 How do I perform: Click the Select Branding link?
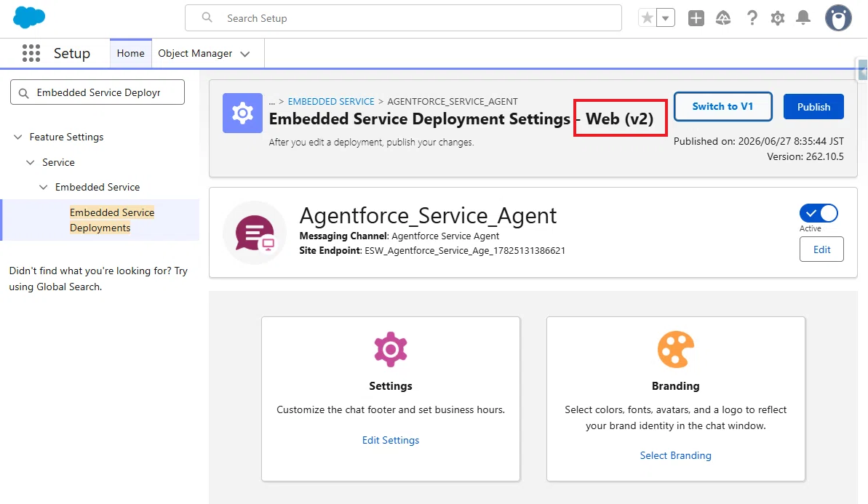675,455
